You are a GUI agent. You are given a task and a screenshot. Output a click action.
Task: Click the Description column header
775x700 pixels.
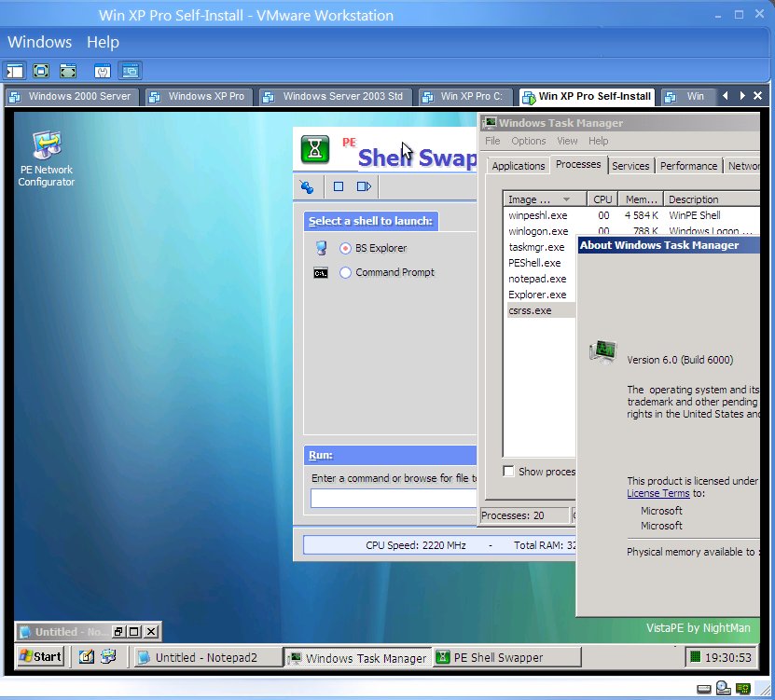point(712,199)
